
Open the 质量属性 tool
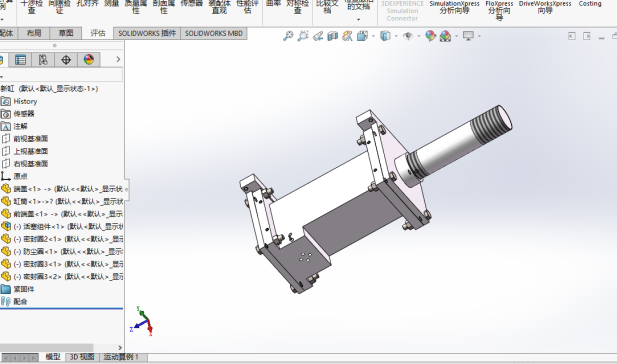point(136,7)
